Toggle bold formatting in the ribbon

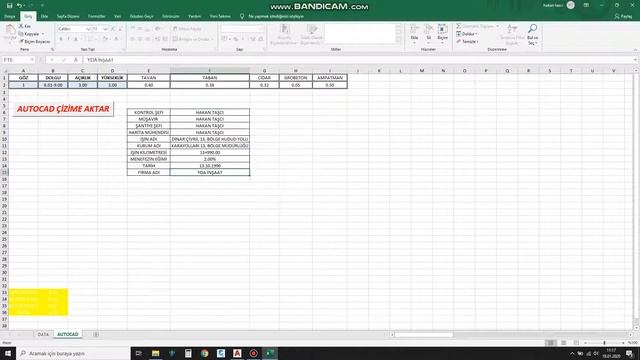[61, 39]
